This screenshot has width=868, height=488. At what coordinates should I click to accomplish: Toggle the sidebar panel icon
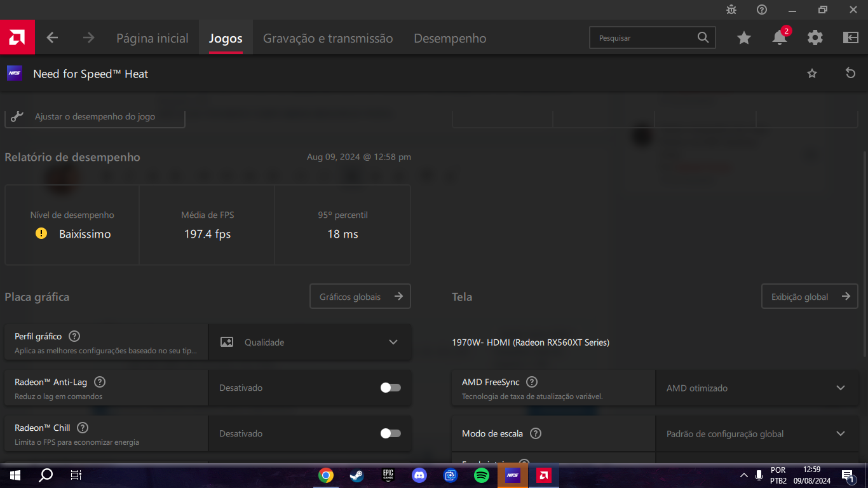pos(851,37)
